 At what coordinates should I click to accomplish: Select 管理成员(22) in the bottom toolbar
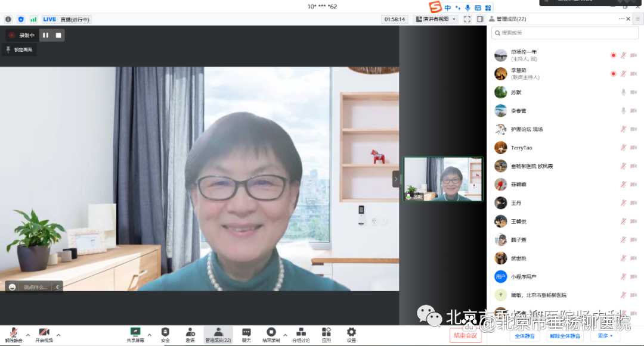click(x=218, y=334)
